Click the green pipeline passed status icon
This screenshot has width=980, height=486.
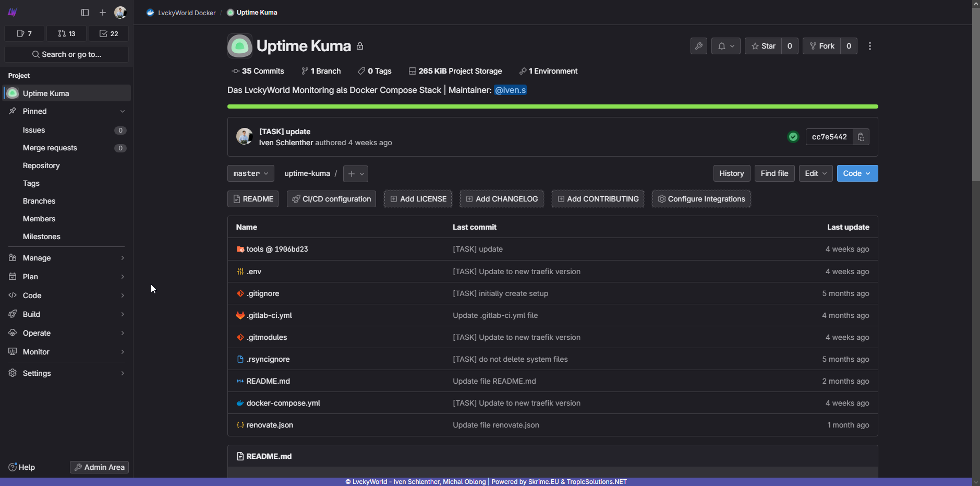tap(793, 137)
